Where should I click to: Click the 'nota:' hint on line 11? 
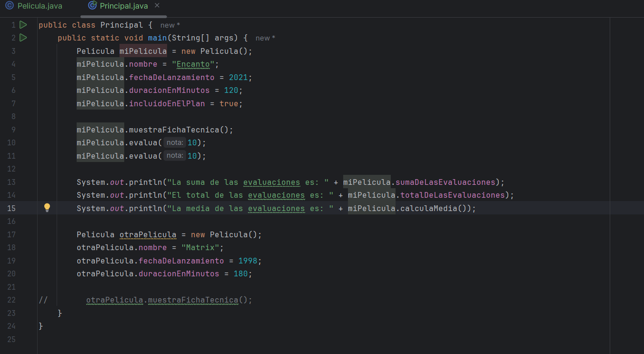[x=175, y=155]
